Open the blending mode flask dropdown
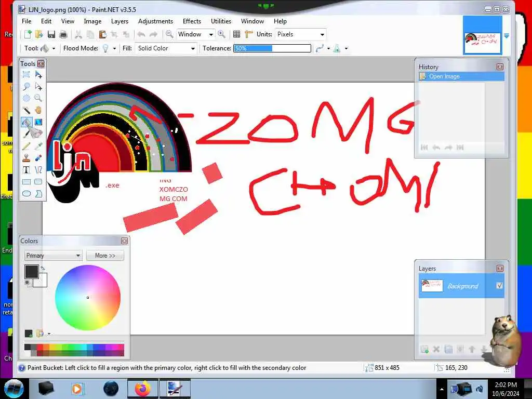Image resolution: width=532 pixels, height=399 pixels. (x=347, y=48)
